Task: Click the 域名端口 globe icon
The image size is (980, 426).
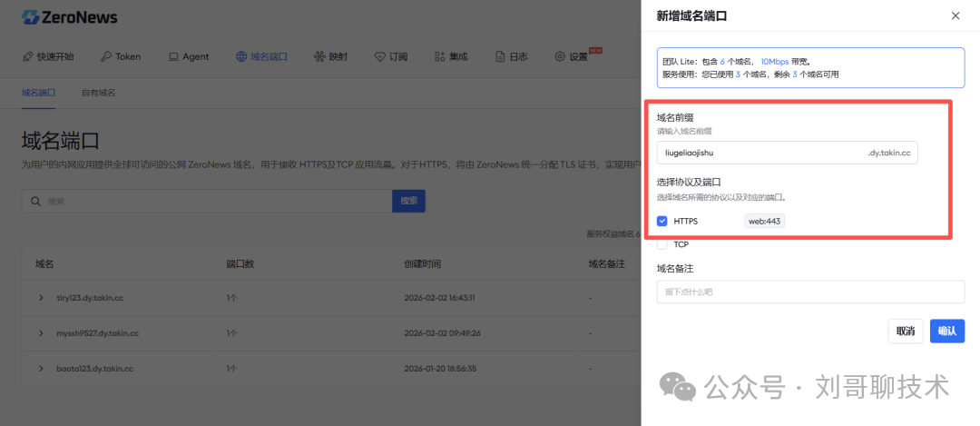Action: 240,56
